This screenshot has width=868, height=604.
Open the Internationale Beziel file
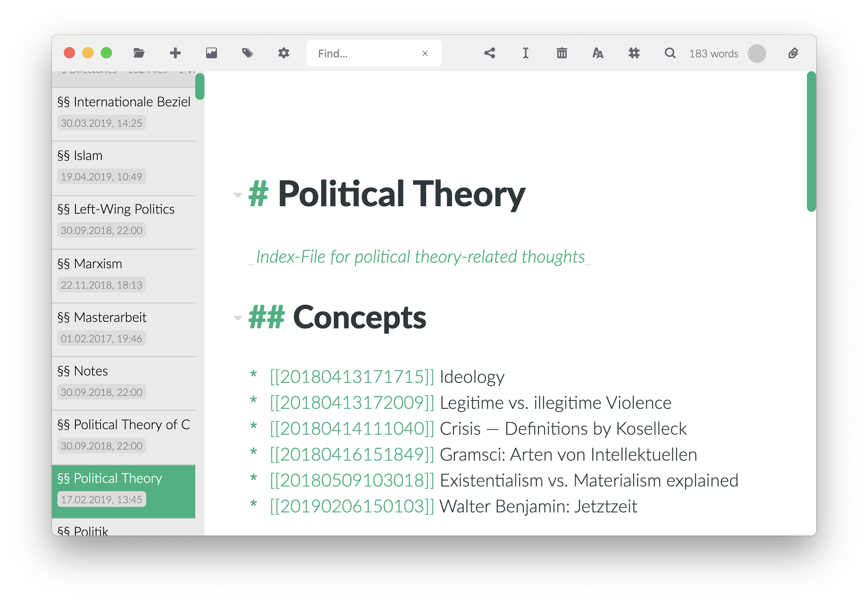(124, 114)
